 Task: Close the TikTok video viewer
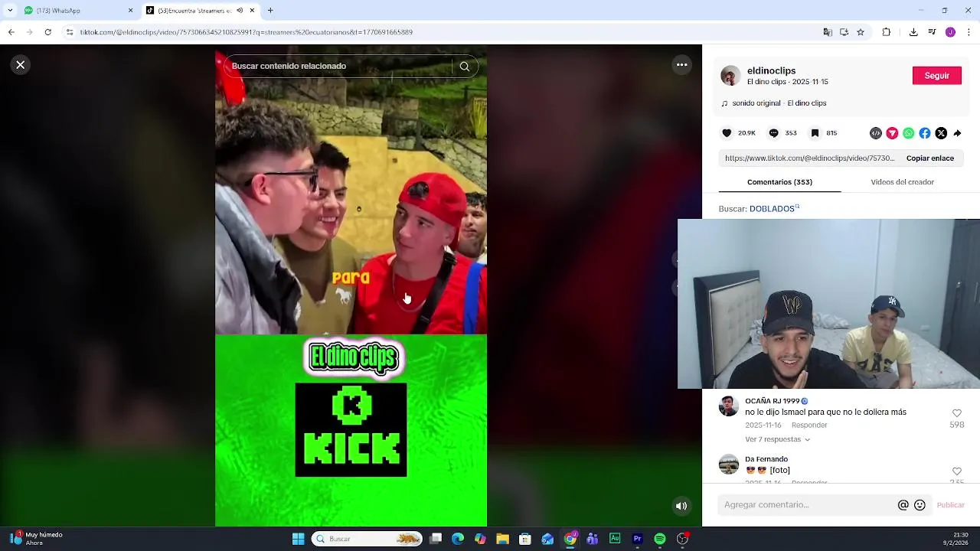(21, 65)
